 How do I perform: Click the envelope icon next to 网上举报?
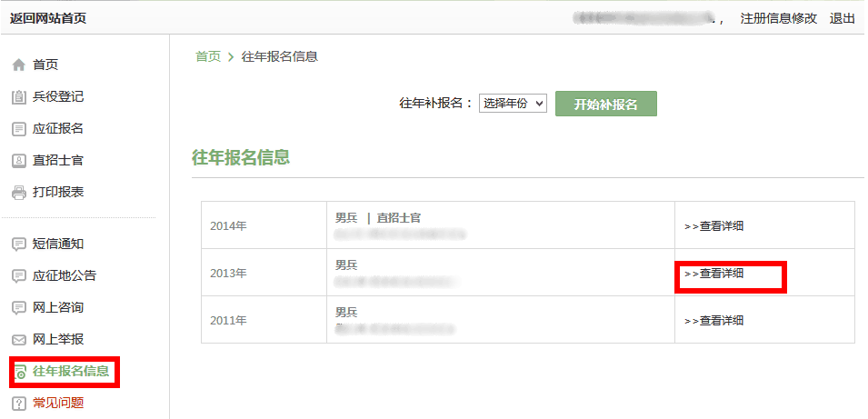point(19,340)
